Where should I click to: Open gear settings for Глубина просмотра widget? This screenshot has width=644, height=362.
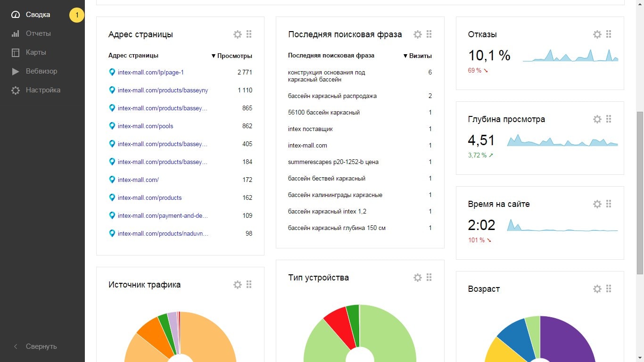point(597,119)
